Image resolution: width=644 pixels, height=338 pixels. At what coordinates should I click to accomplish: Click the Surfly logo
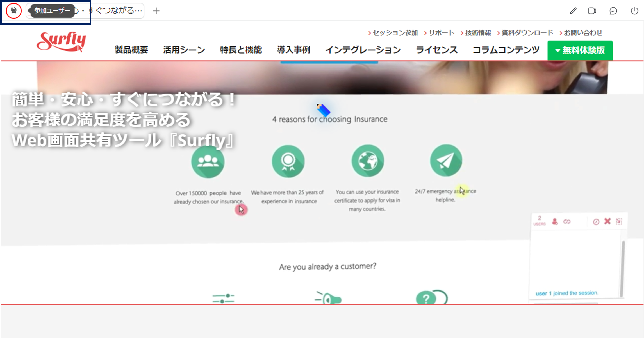61,42
